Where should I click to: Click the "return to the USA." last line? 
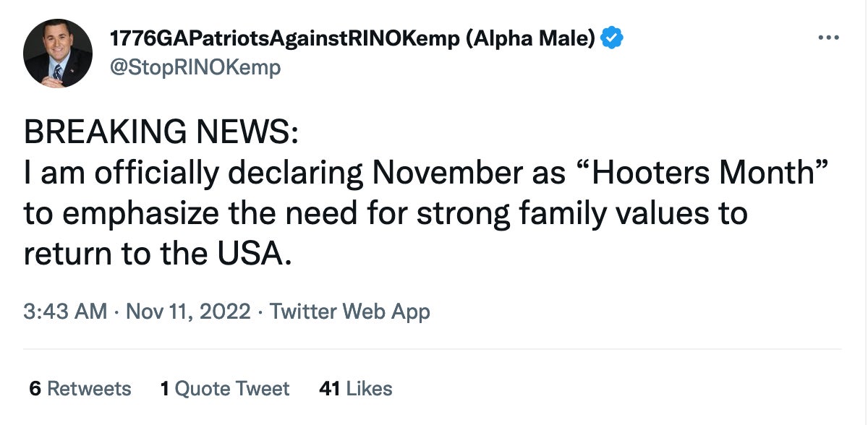[159, 254]
